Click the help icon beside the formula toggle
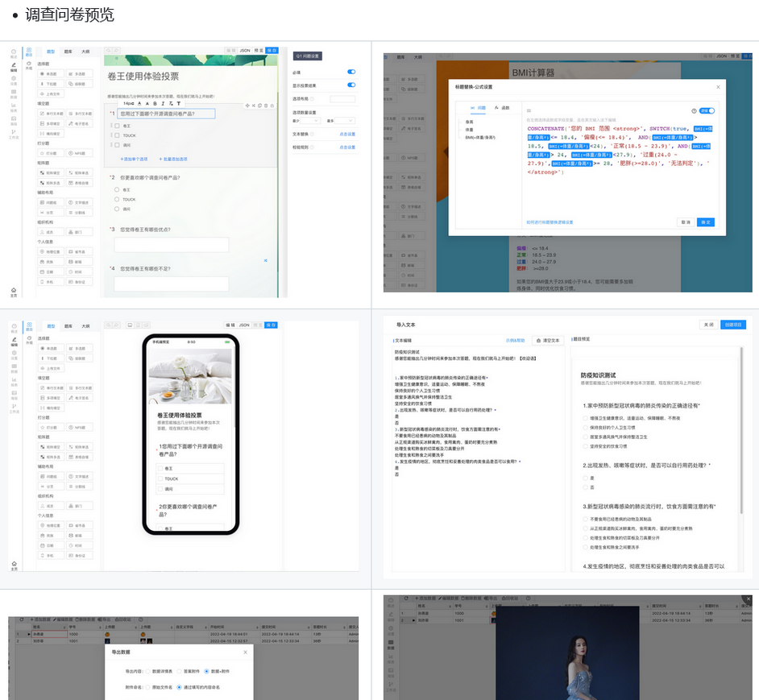 pyautogui.click(x=694, y=110)
